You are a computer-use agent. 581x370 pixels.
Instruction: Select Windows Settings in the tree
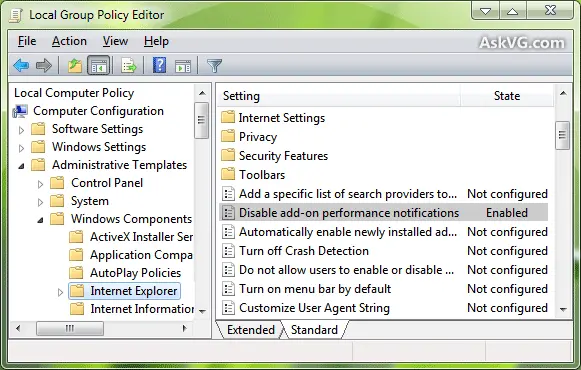99,147
